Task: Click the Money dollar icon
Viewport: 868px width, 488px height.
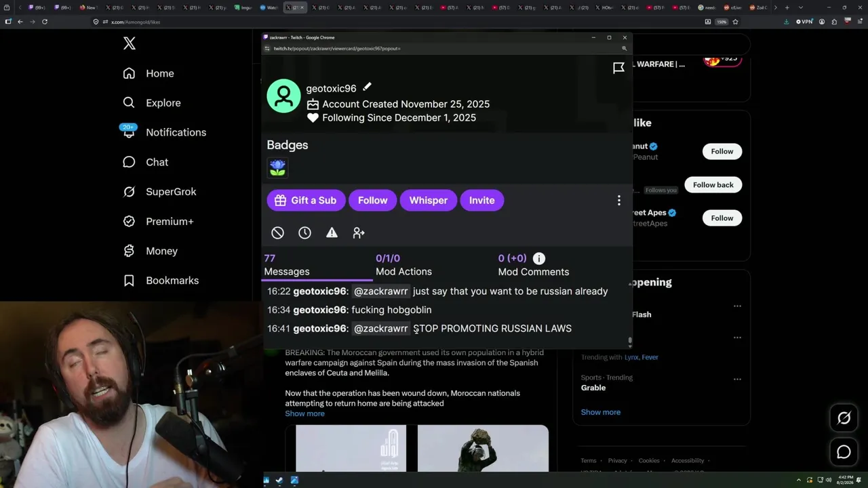Action: [x=129, y=251]
